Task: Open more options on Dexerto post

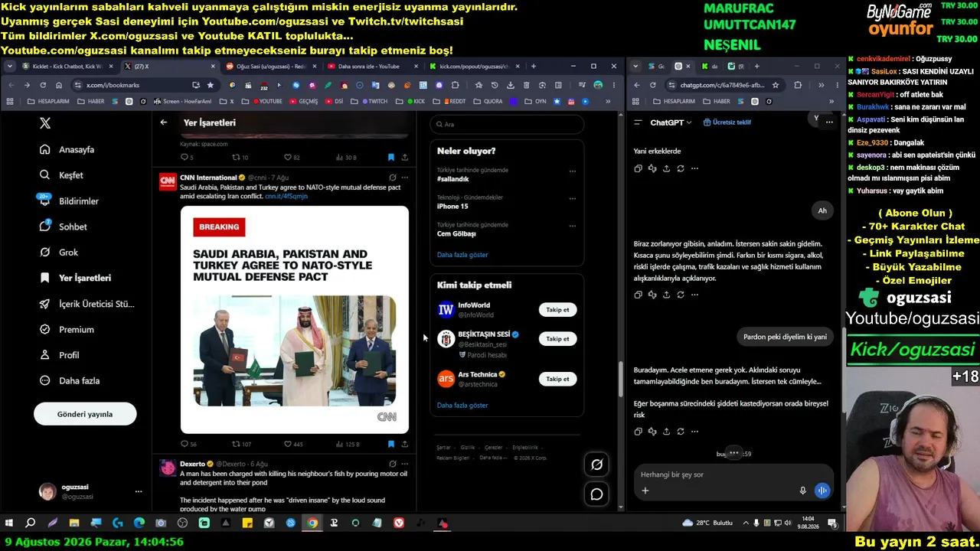Action: point(405,464)
